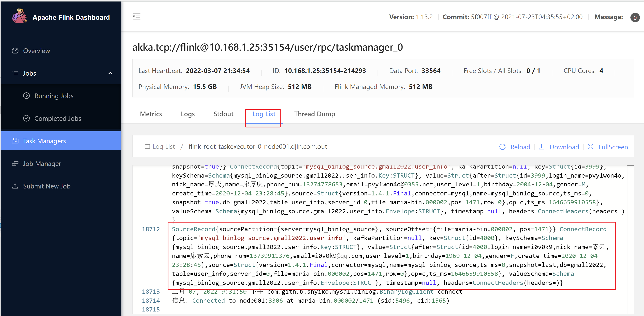Click the Reload refresh icon

point(502,147)
